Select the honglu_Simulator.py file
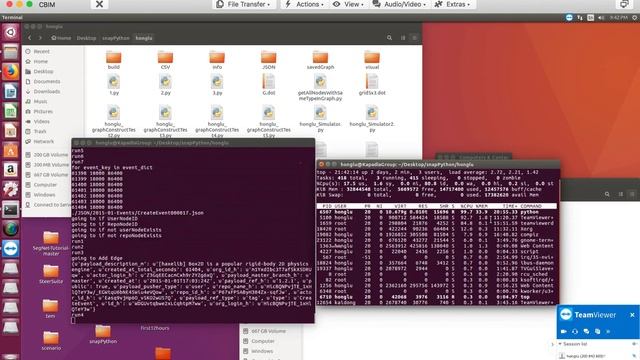This screenshot has width=640, height=360. point(320,119)
